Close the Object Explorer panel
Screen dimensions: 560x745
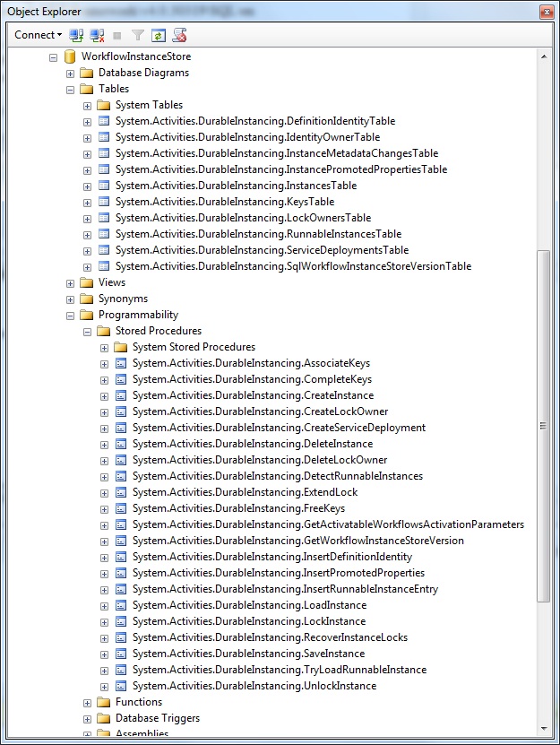point(547,12)
